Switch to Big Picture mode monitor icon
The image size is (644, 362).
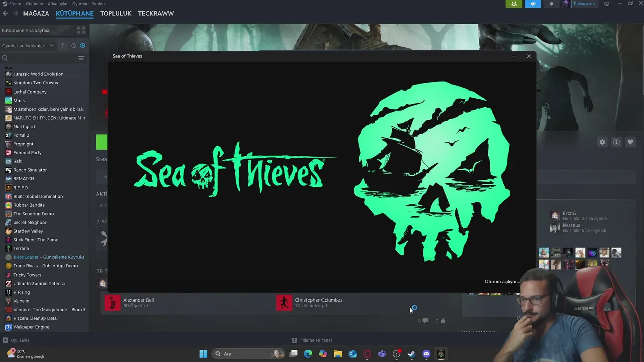coord(607,4)
